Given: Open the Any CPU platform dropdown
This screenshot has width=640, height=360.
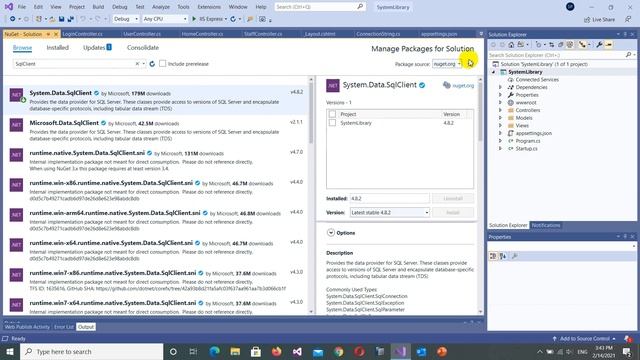Looking at the screenshot, I should tap(165, 19).
